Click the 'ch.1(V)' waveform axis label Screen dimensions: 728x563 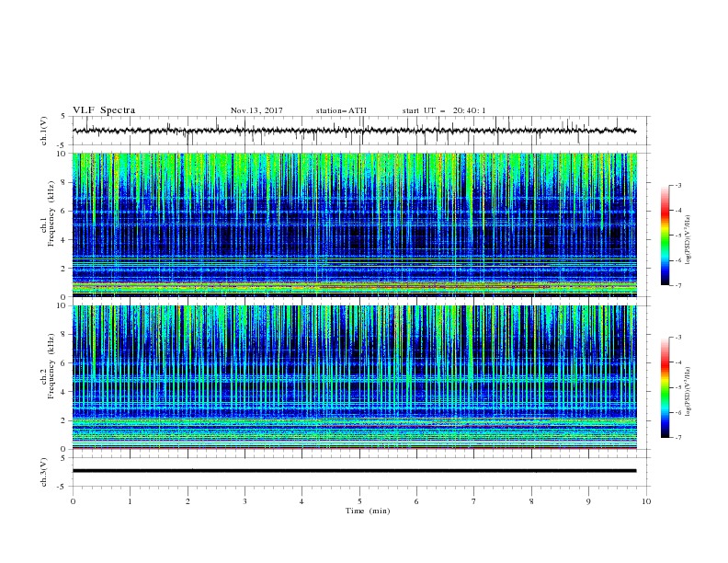point(44,131)
